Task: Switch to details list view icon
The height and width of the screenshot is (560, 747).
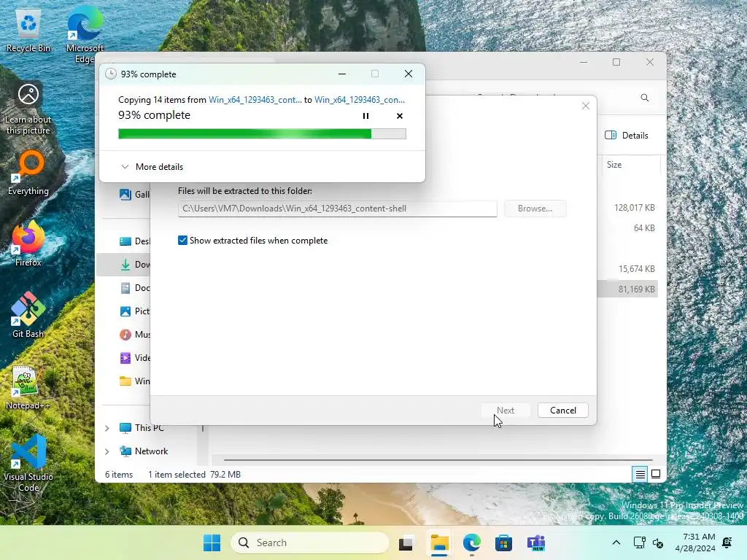Action: click(x=640, y=474)
